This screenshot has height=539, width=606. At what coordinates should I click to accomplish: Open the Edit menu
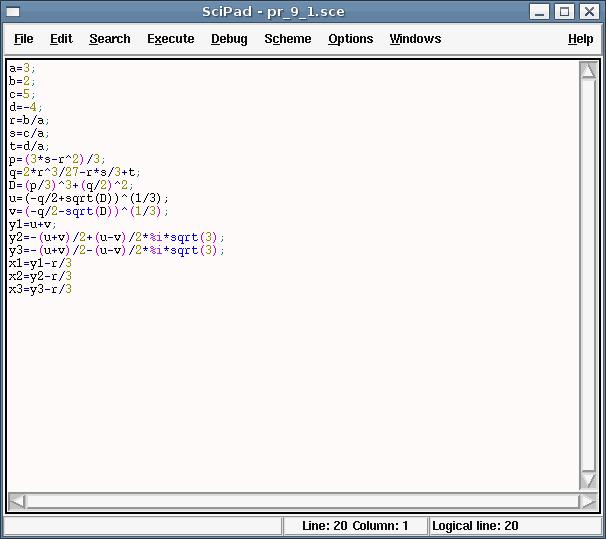click(x=61, y=39)
